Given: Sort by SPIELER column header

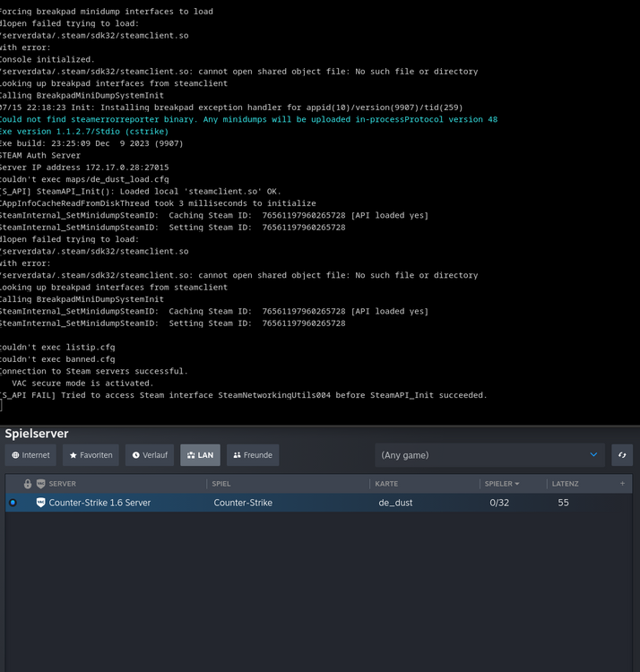Looking at the screenshot, I should pyautogui.click(x=502, y=484).
